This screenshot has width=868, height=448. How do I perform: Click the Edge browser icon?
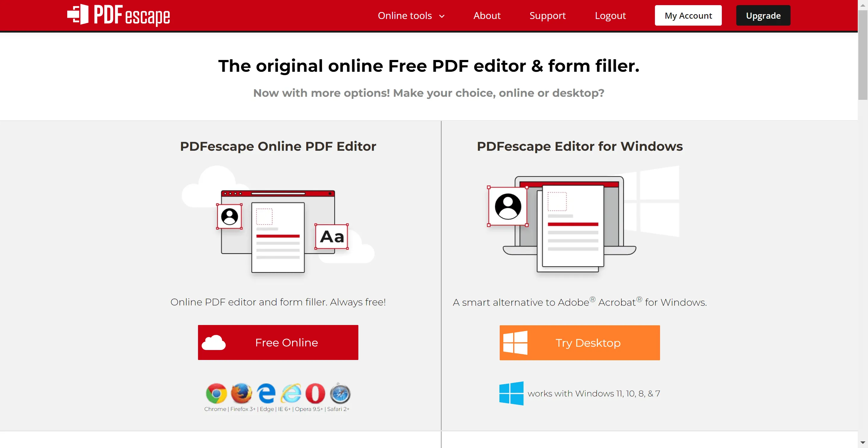[x=266, y=393]
